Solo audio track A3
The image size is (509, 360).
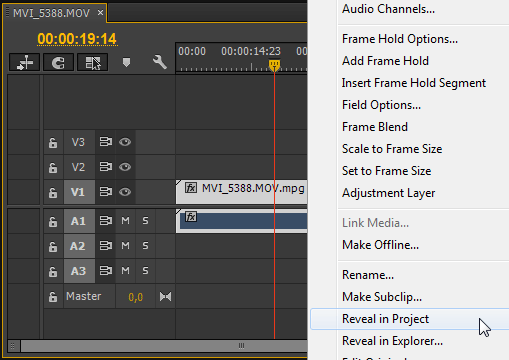[145, 270]
